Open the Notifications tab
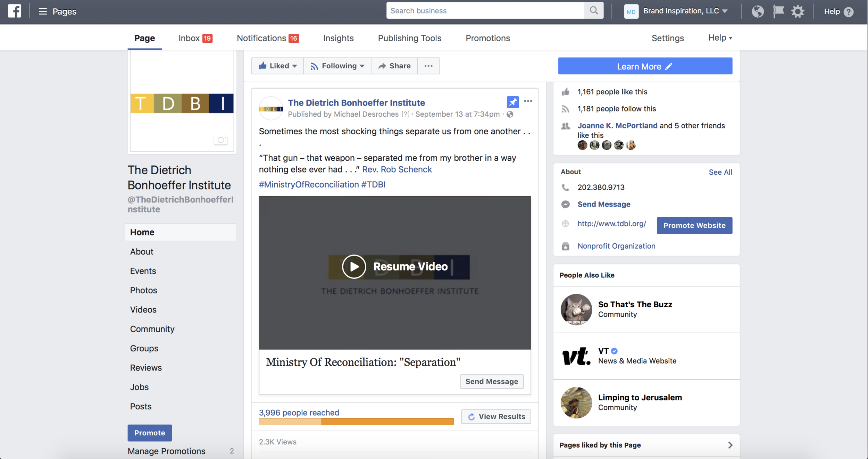Viewport: 868px width, 459px height. pos(268,38)
